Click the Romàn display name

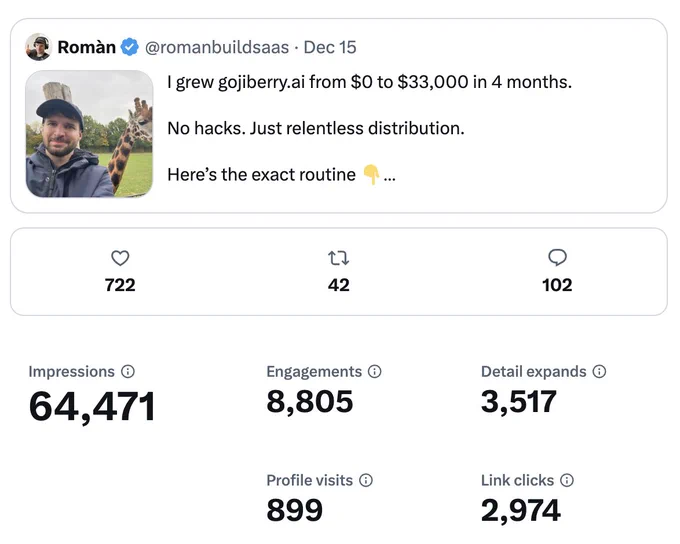click(87, 47)
